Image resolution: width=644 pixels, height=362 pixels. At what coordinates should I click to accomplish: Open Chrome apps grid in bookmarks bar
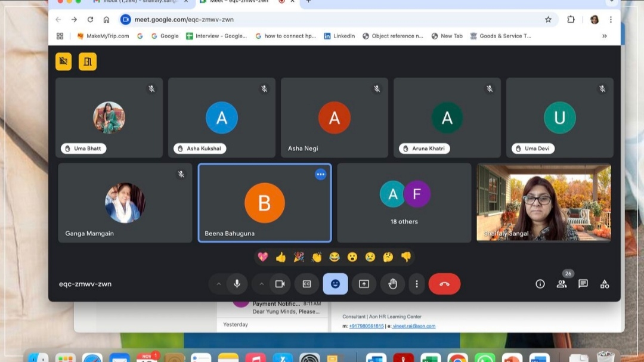point(60,36)
